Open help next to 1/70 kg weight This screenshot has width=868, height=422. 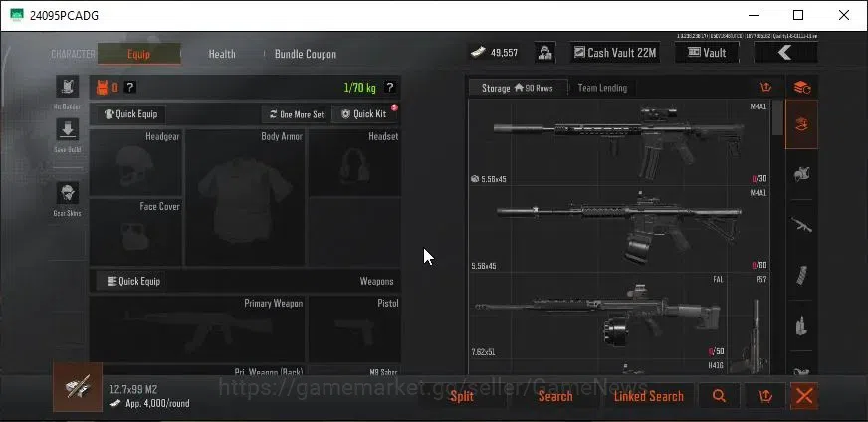390,87
